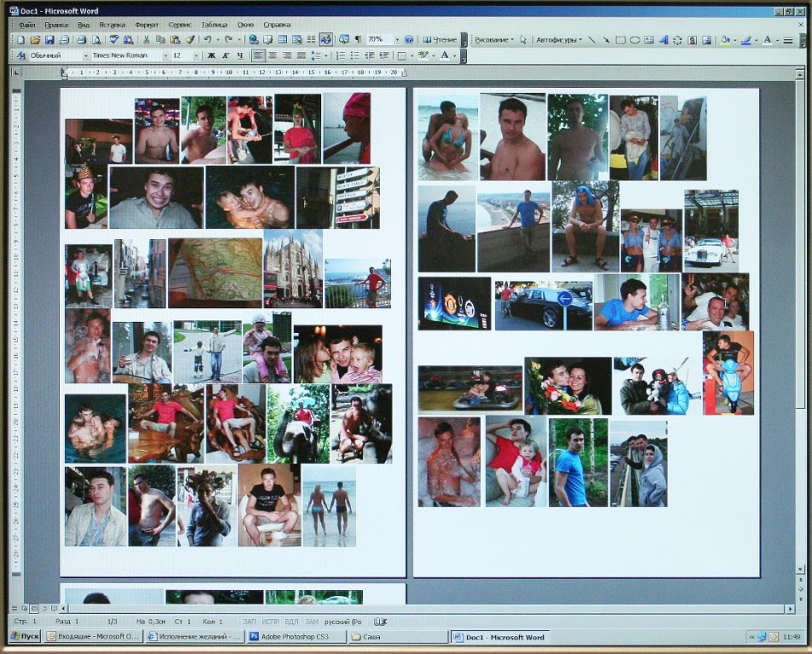Insert a hyperlink with the globe icon
Screen dimensions: 812x654
[253, 40]
